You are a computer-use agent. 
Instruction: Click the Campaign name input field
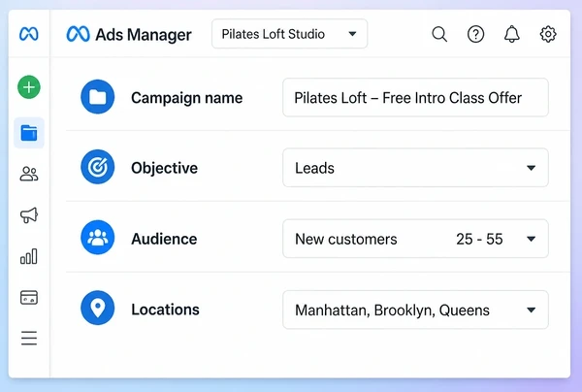(x=415, y=98)
